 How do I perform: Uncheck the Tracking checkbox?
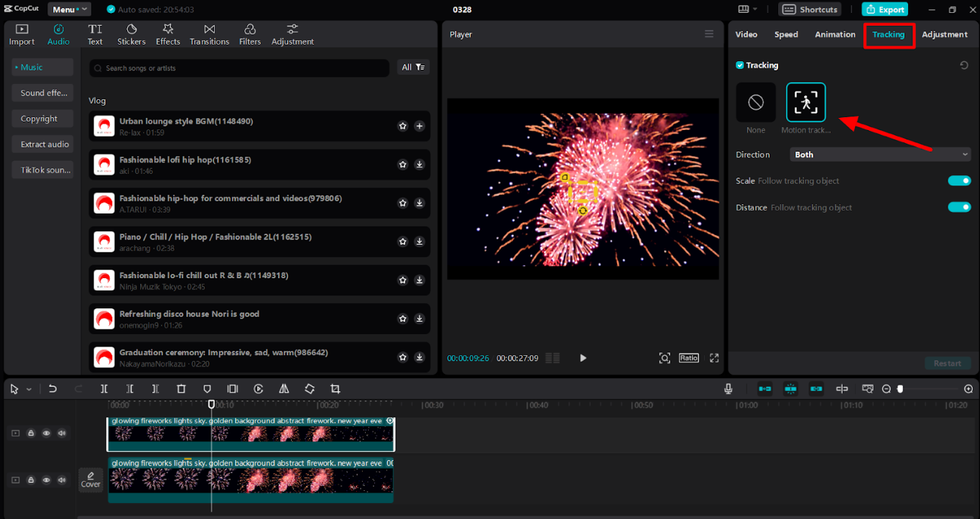(740, 65)
